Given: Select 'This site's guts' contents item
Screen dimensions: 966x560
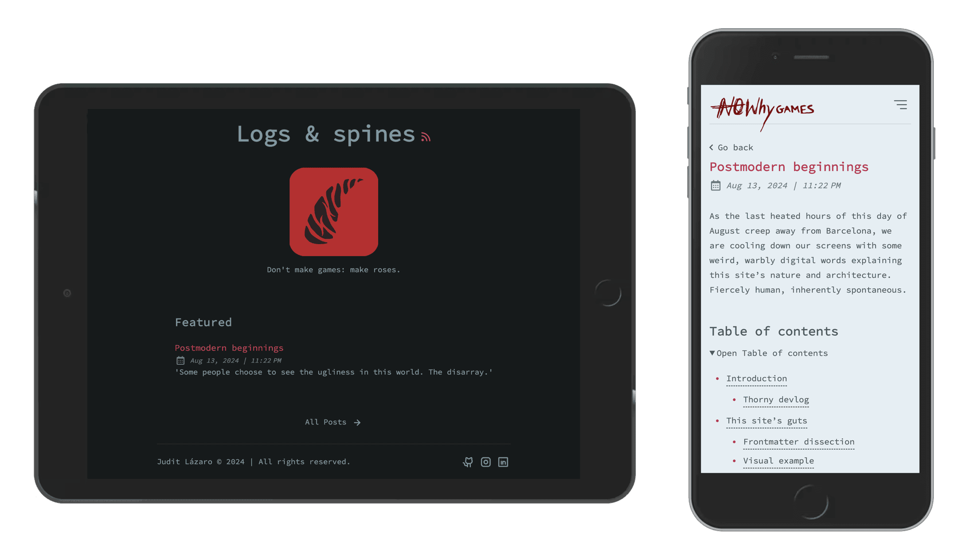Looking at the screenshot, I should click(766, 420).
